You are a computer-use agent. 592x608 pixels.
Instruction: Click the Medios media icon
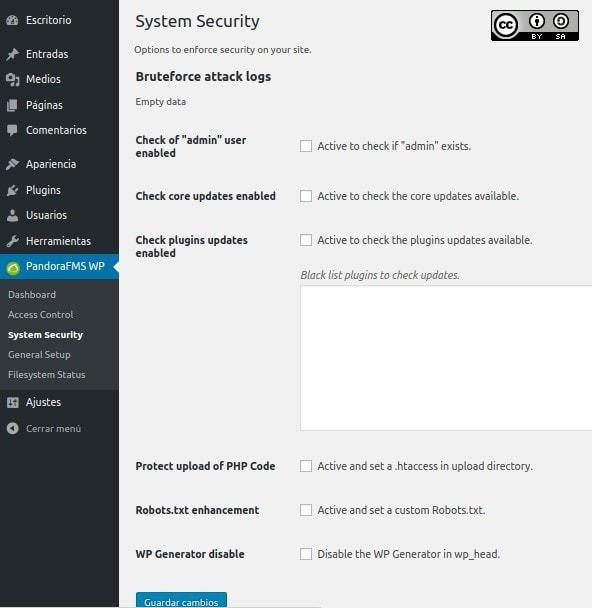click(12, 79)
